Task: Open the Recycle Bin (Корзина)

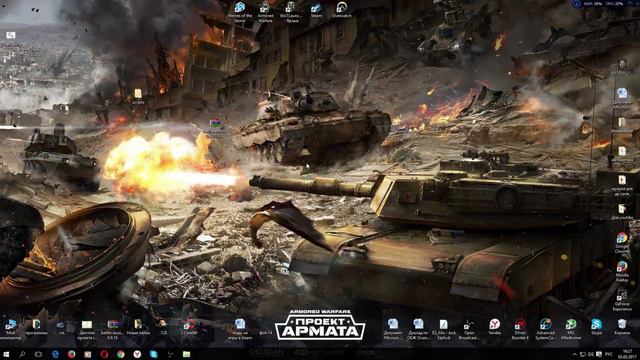Action: click(x=622, y=327)
